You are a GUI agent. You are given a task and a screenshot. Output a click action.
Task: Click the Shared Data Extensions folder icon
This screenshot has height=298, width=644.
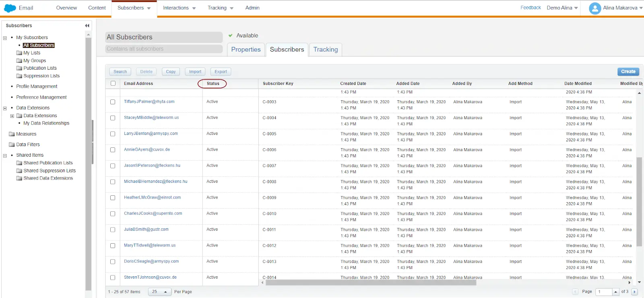point(19,178)
